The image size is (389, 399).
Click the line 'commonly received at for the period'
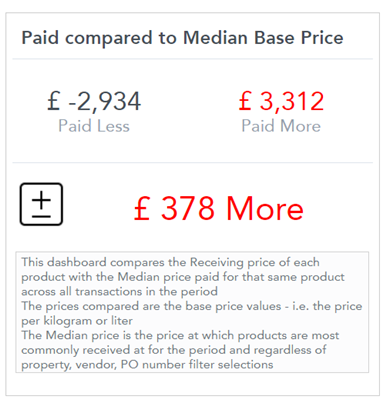174,350
